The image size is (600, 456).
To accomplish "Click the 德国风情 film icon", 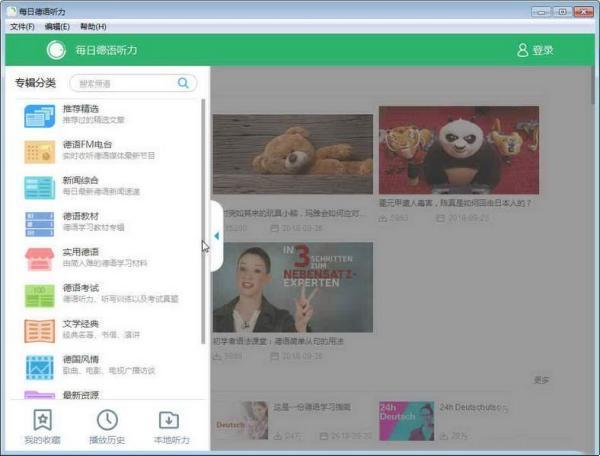I will [39, 366].
